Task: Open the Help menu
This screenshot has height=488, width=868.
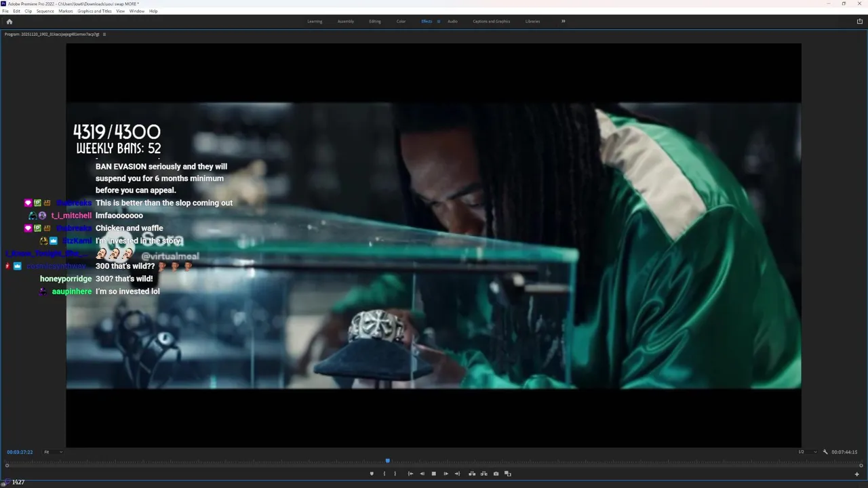Action: (153, 11)
